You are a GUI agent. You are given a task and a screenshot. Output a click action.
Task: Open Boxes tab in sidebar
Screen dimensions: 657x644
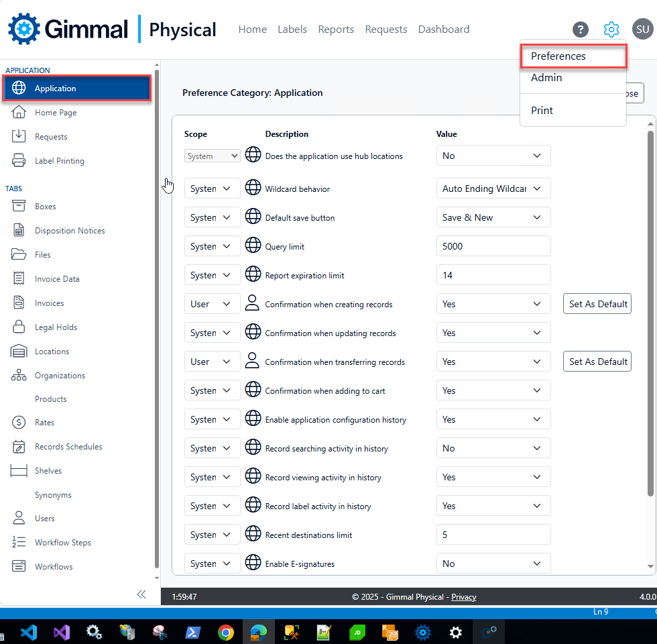45,207
